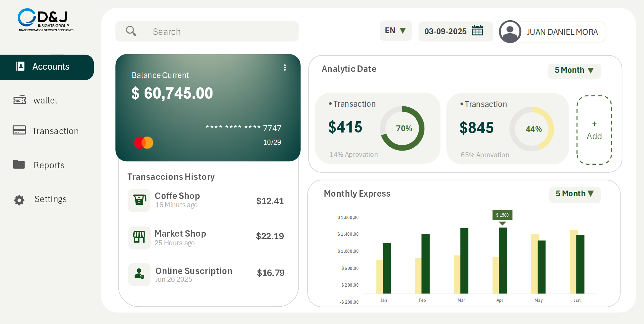This screenshot has width=644, height=324.
Task: Click the Coffe Shop transaction cart icon
Action: (139, 200)
